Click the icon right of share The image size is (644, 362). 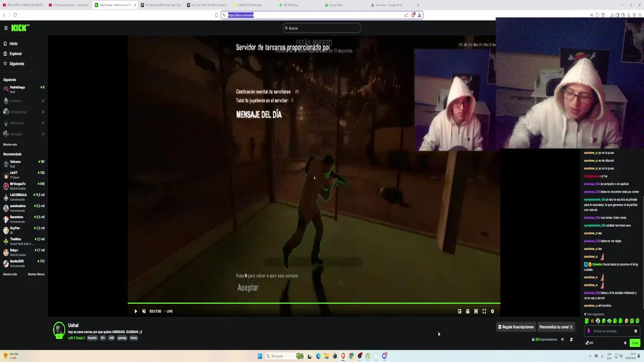571,339
